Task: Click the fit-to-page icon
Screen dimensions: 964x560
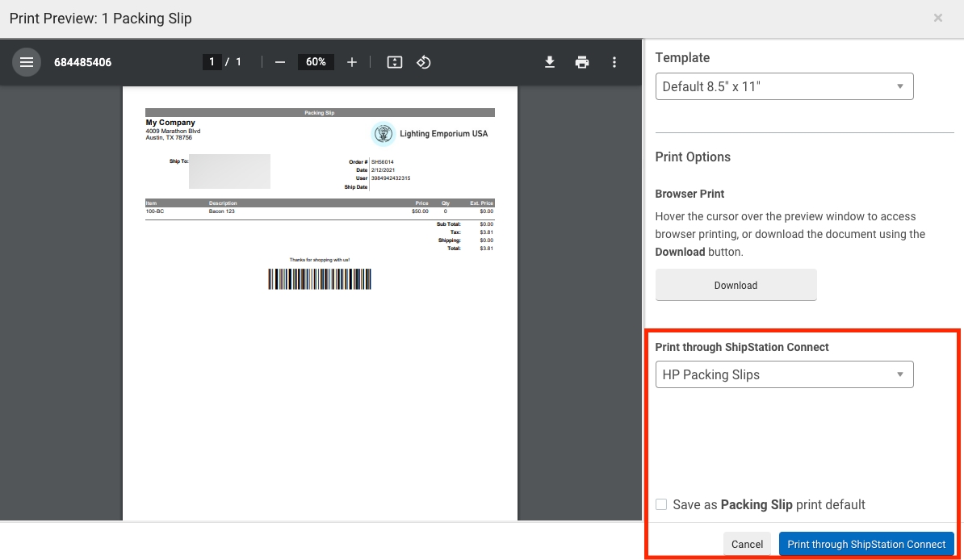Action: point(394,61)
